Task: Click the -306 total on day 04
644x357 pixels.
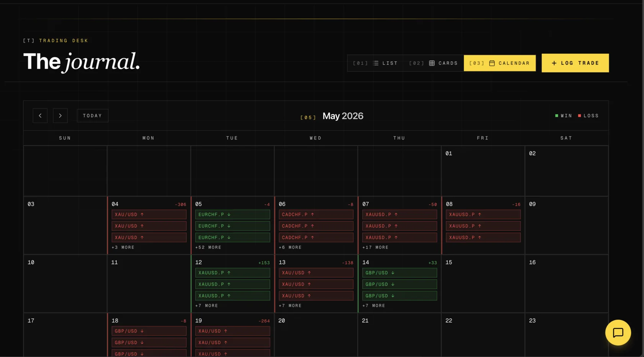Action: coord(181,205)
